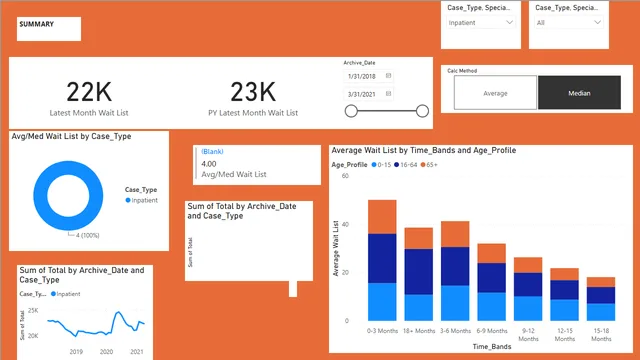Grab the left Archive_Date slider handle

(351, 111)
